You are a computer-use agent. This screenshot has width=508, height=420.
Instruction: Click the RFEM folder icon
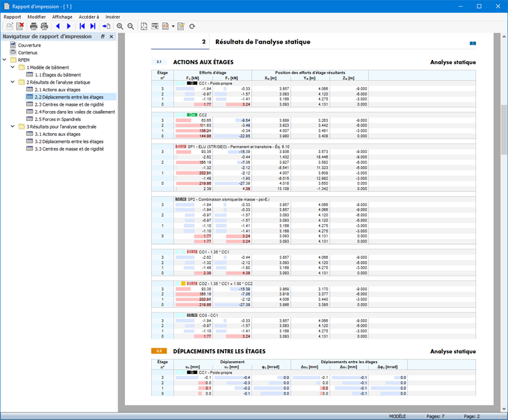(x=13, y=60)
